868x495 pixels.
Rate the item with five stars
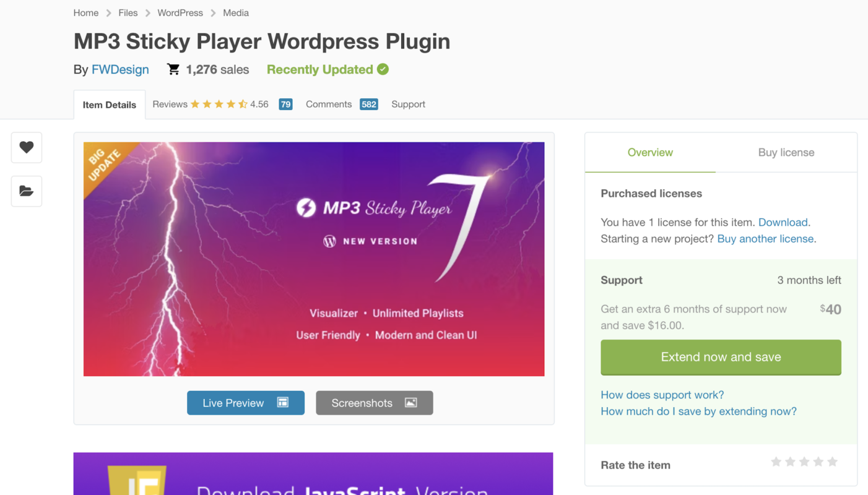point(833,462)
